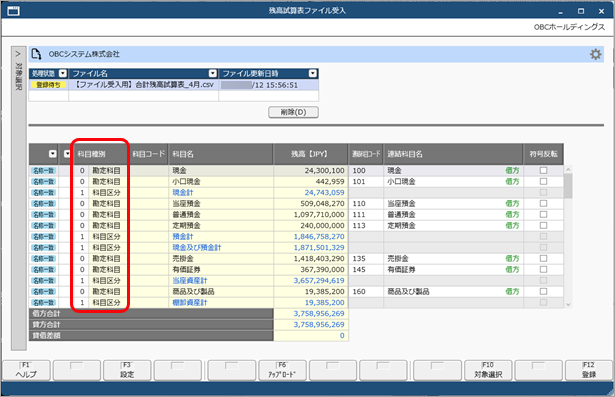Image resolution: width=615 pixels, height=397 pixels.
Task: Click the F1 ヘルプ function button
Action: point(26,370)
